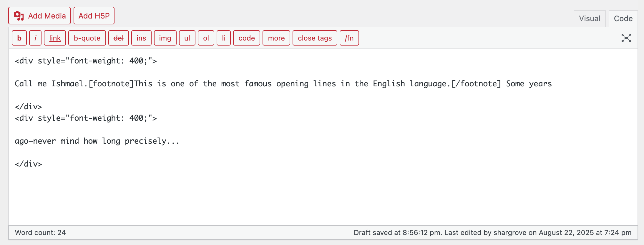The image size is (644, 245).
Task: Insert an image with img button
Action: (x=165, y=38)
